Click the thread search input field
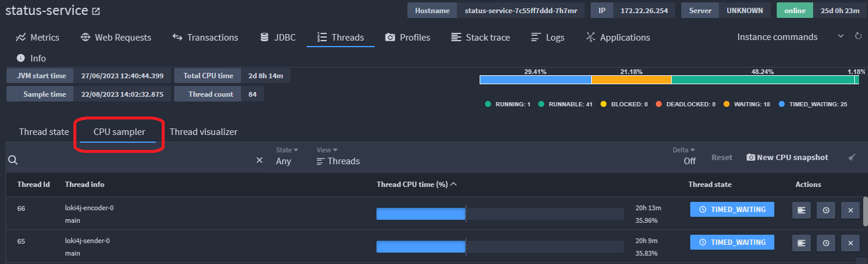 coord(135,160)
